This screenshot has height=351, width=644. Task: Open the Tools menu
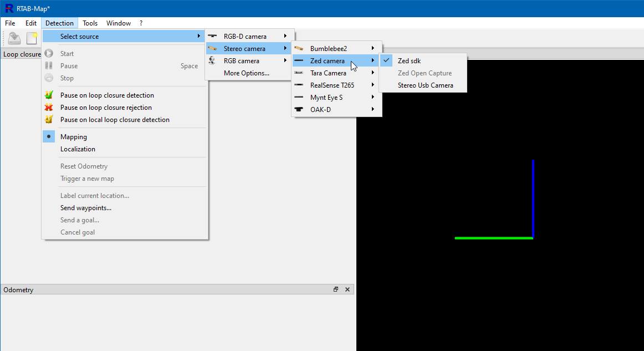point(90,23)
